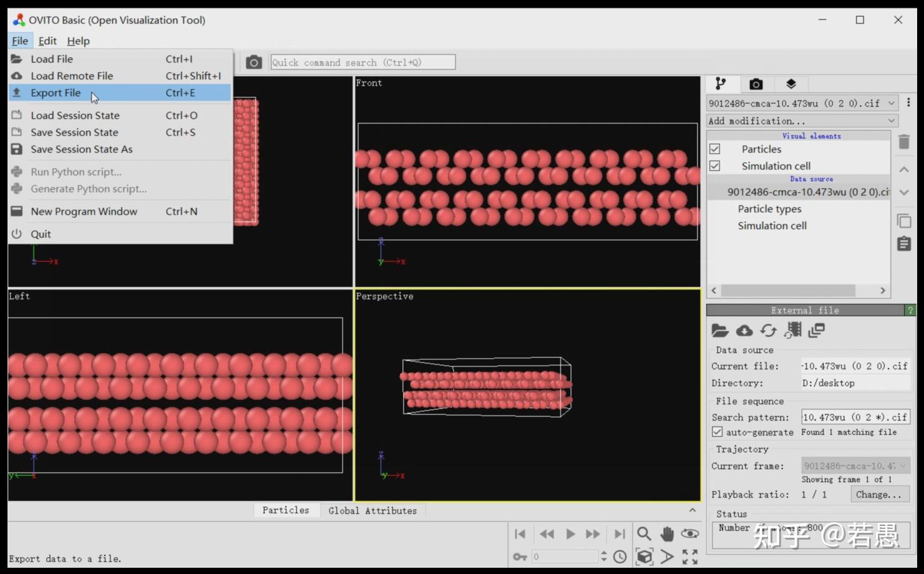
Task: Open the Overlays layers tab icon
Action: (x=790, y=84)
